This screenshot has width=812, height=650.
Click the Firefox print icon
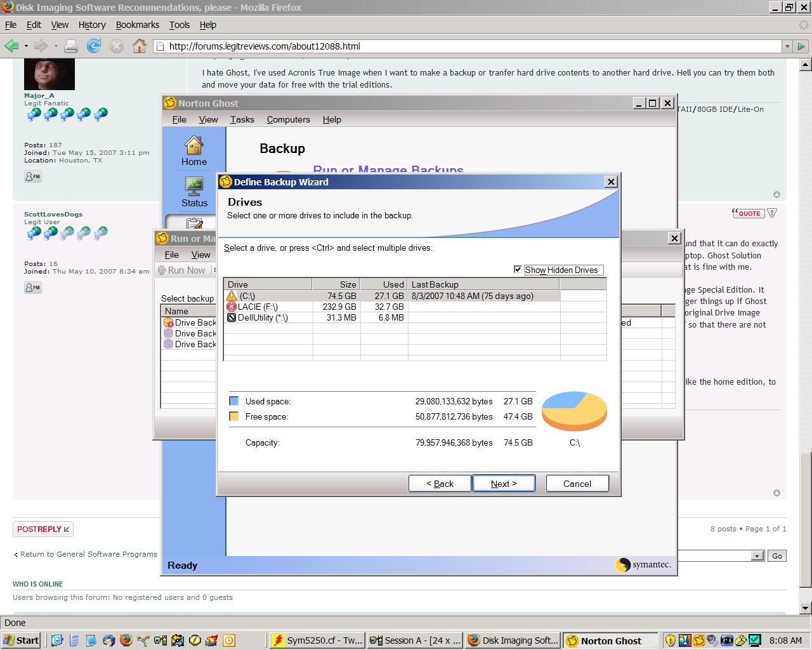click(71, 46)
